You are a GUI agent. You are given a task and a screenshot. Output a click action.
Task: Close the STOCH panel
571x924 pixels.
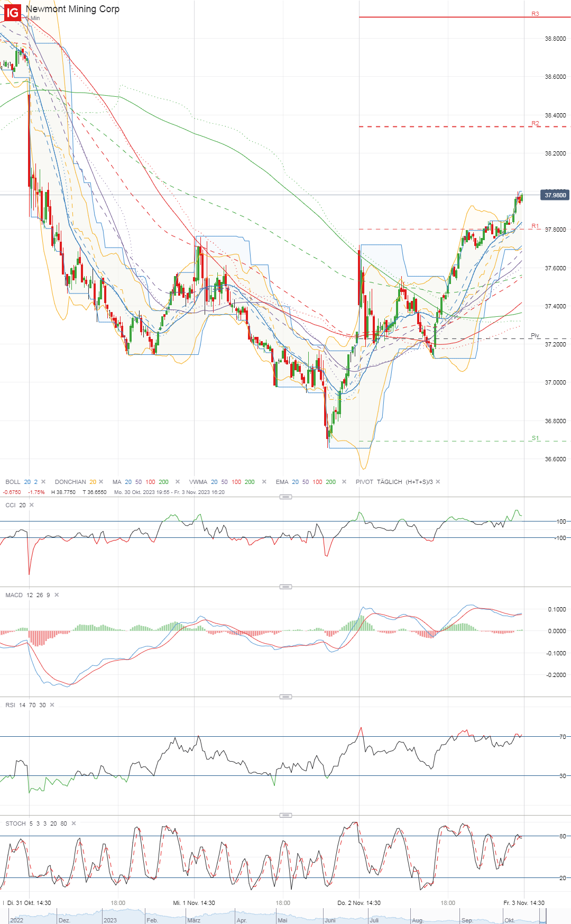(x=73, y=824)
